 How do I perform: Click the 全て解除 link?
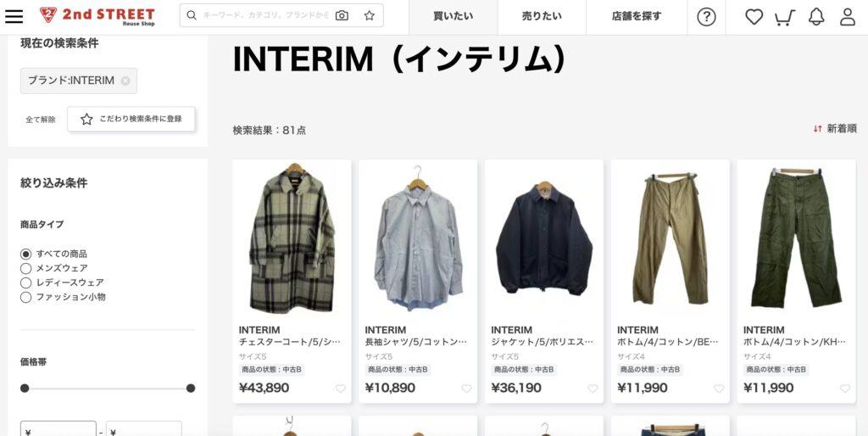[41, 120]
